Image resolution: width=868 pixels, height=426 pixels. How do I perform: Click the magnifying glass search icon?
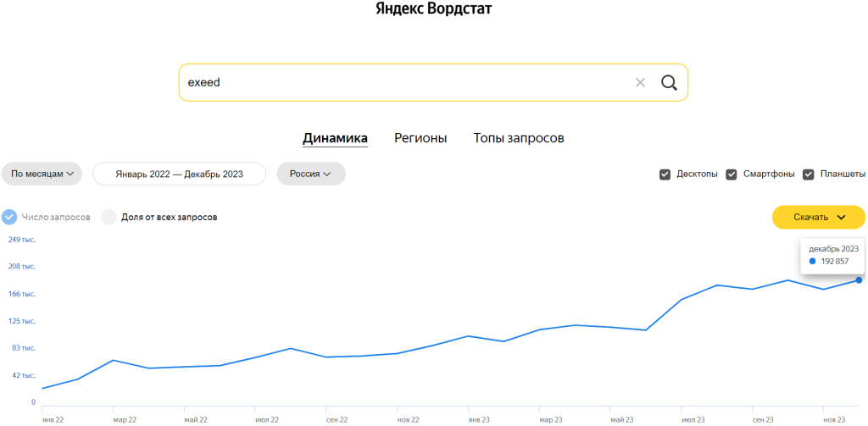click(669, 83)
